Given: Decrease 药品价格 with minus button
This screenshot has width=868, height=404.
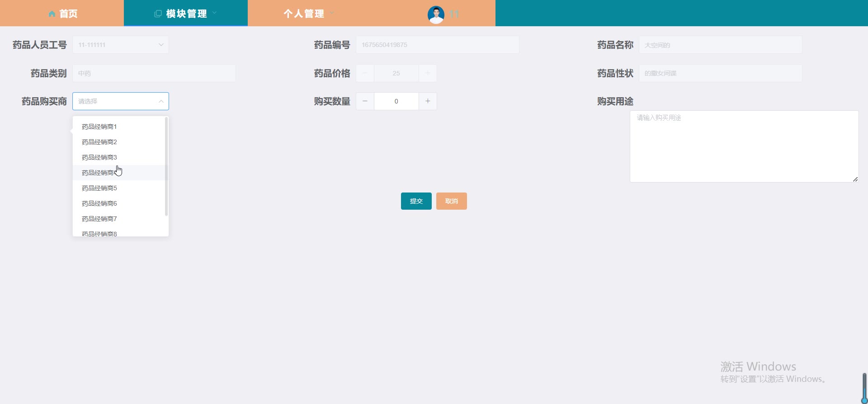Looking at the screenshot, I should [x=365, y=73].
